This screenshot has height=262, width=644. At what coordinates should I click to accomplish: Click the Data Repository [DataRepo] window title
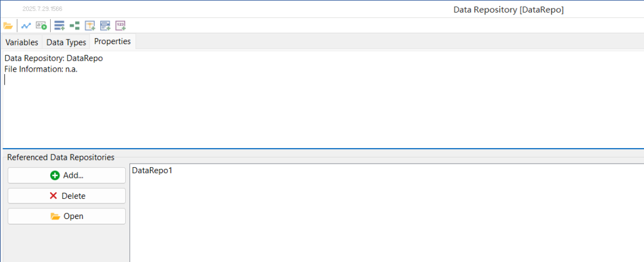[509, 10]
